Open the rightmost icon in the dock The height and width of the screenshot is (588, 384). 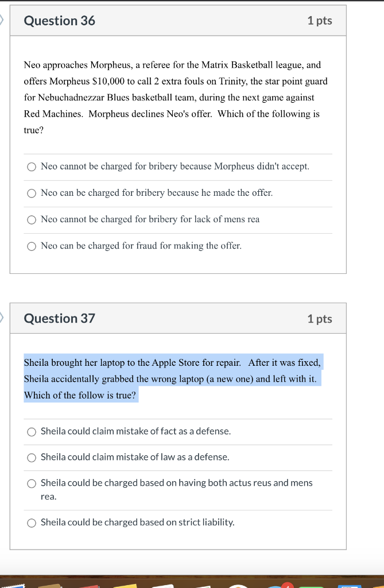379,586
